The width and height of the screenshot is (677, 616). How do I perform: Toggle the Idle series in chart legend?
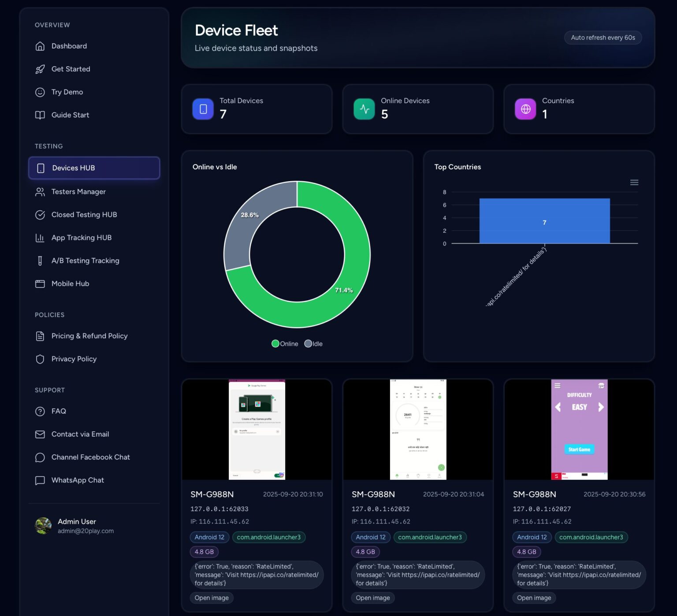click(x=313, y=344)
